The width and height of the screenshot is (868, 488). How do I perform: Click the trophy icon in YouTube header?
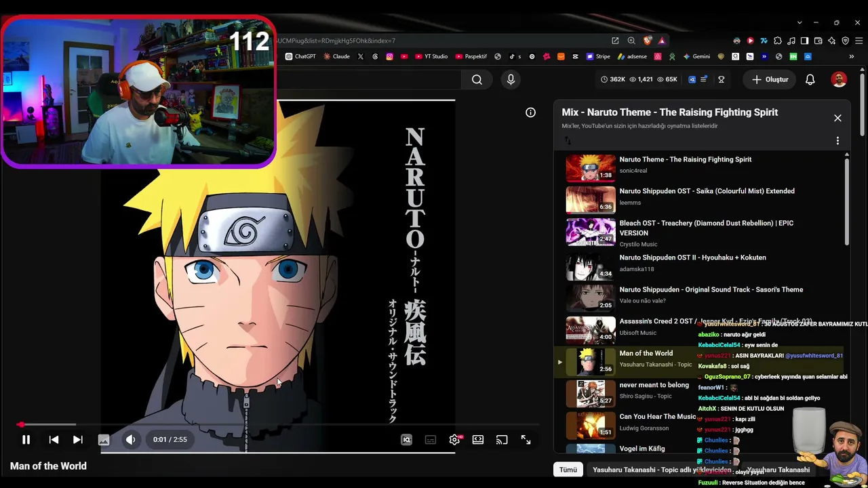[722, 79]
